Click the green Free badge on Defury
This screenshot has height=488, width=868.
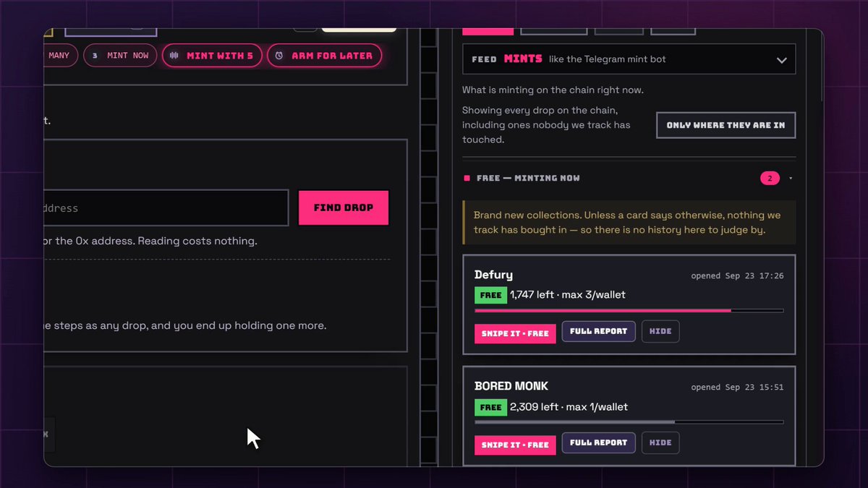(490, 295)
